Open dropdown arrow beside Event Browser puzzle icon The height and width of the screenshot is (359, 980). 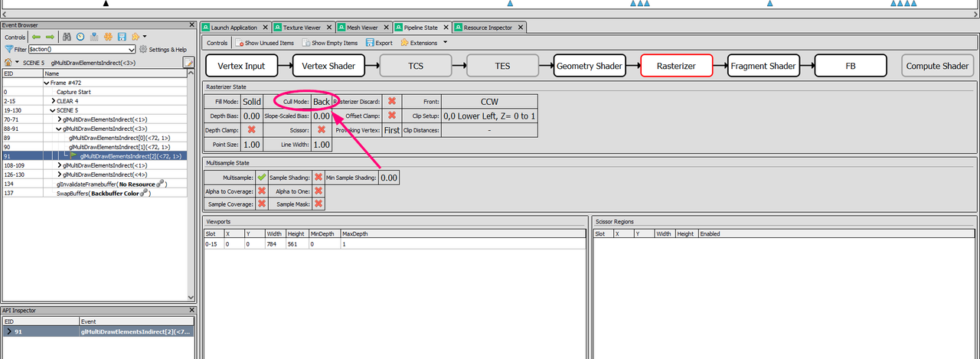tap(145, 37)
